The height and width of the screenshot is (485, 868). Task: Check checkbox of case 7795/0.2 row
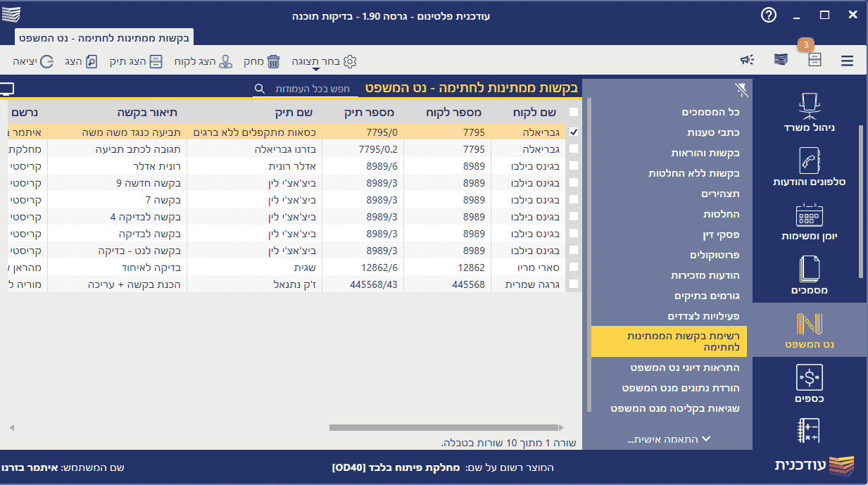pos(574,149)
